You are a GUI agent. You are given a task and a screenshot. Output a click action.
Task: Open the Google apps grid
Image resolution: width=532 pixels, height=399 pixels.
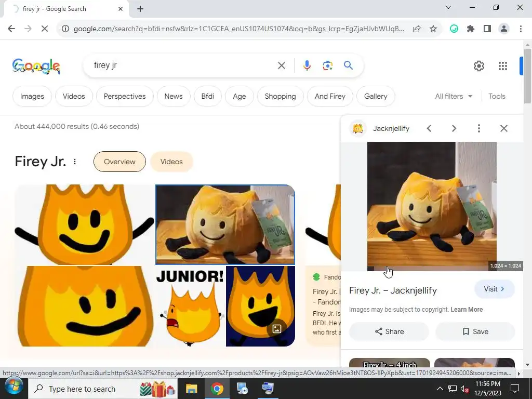point(503,66)
